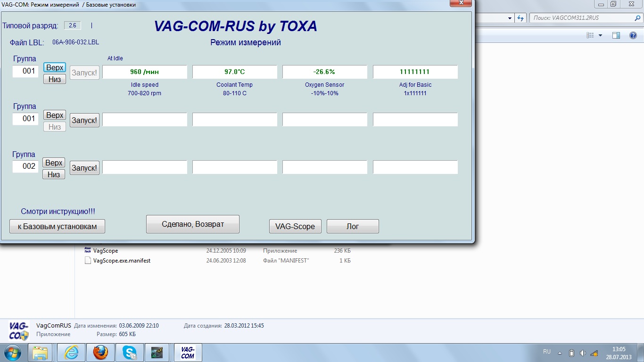Click the Explorer help question mark icon
The image size is (644, 362).
(634, 35)
